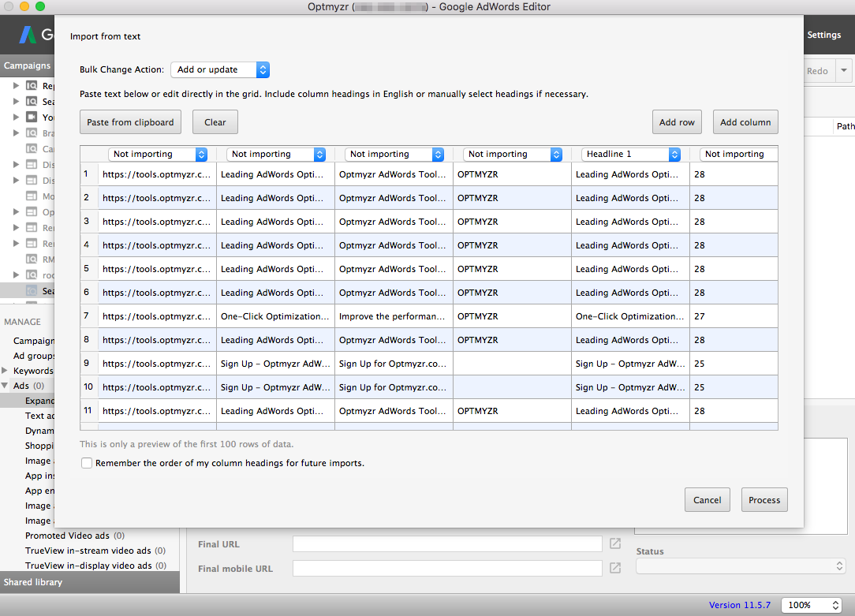Add a row to the import grid
Viewport: 855px width, 616px height.
tap(677, 122)
